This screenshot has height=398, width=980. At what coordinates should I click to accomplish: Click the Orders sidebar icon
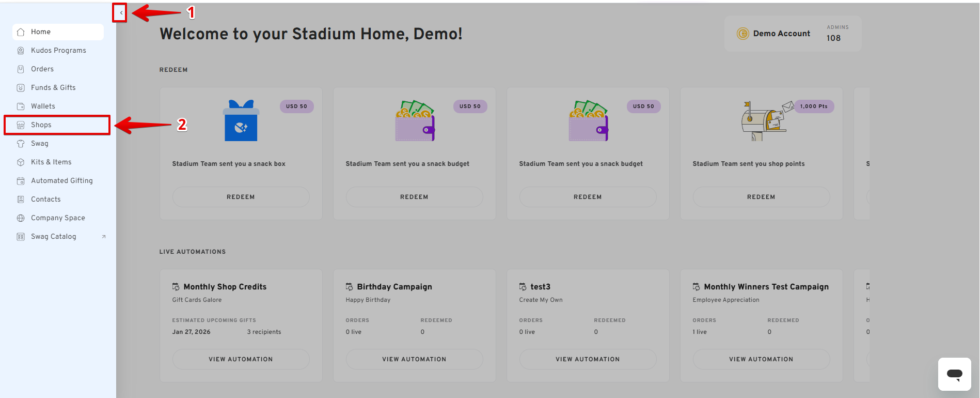[21, 69]
